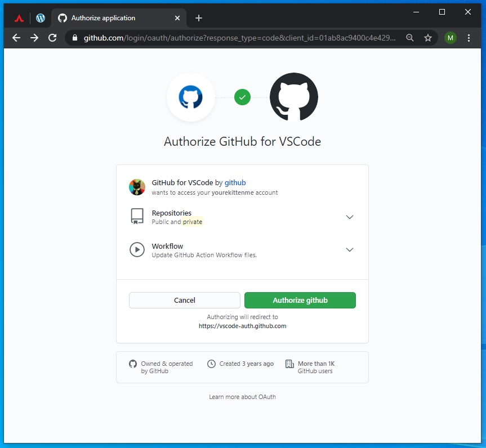The height and width of the screenshot is (448, 486).
Task: Open the zoom magnifier icon in address bar
Action: click(x=410, y=38)
